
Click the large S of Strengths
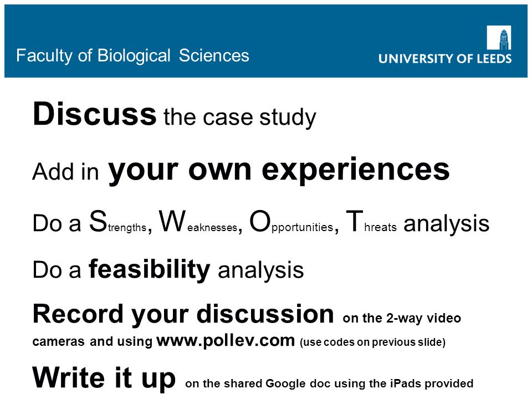pos(98,222)
